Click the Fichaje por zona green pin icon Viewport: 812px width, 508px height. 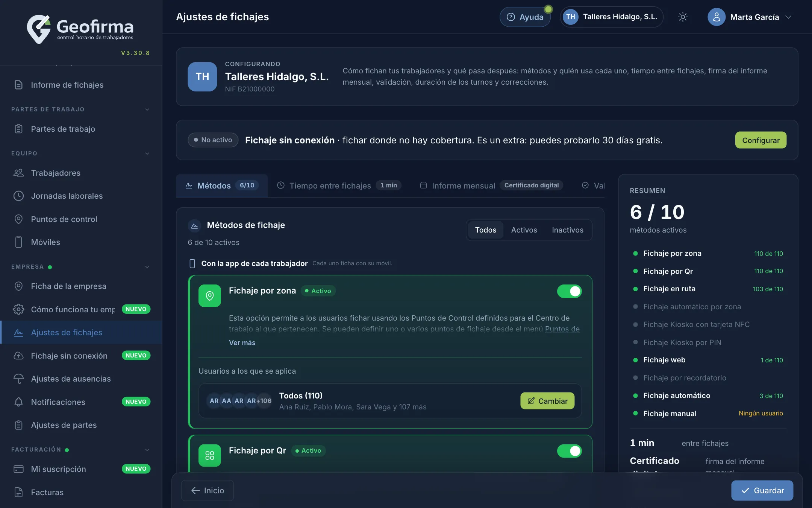tap(210, 296)
